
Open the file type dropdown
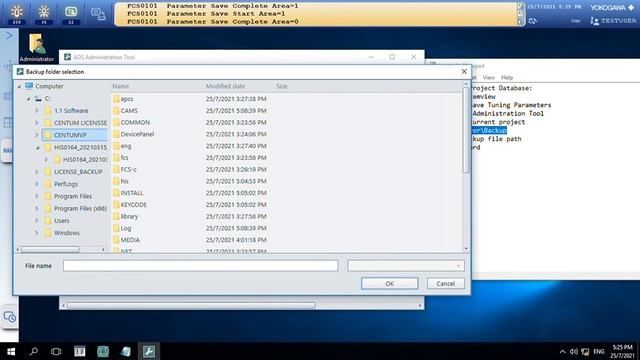pos(406,266)
